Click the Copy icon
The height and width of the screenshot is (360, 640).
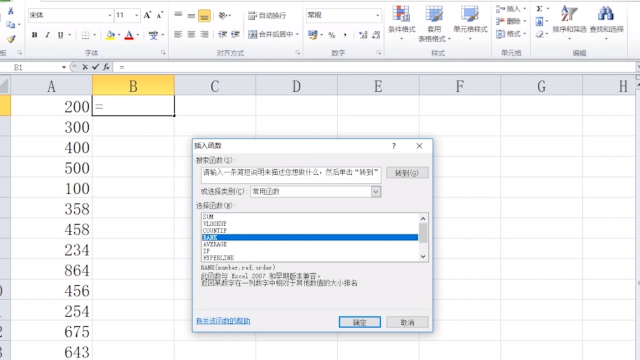coord(11,25)
